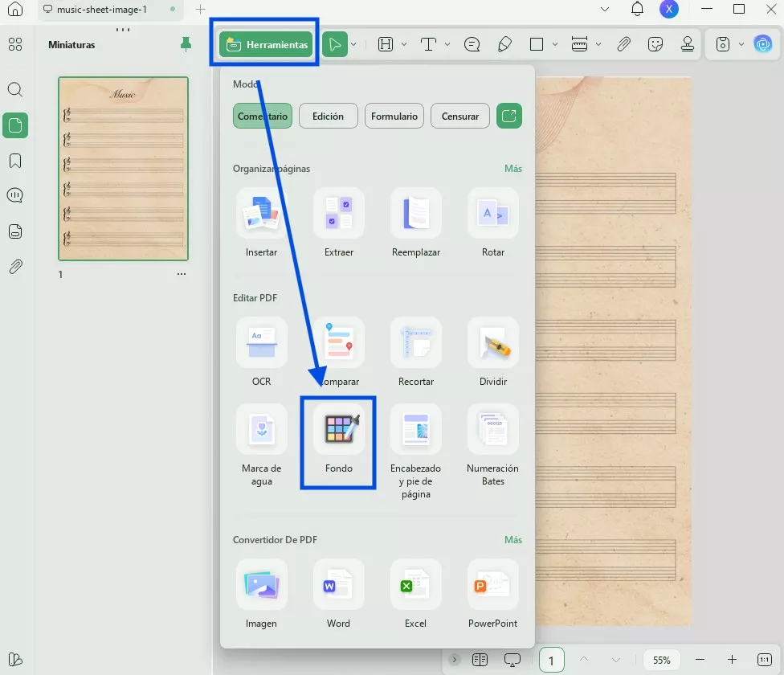The width and height of the screenshot is (784, 675).
Task: Convert PDF to Word
Action: 338,594
